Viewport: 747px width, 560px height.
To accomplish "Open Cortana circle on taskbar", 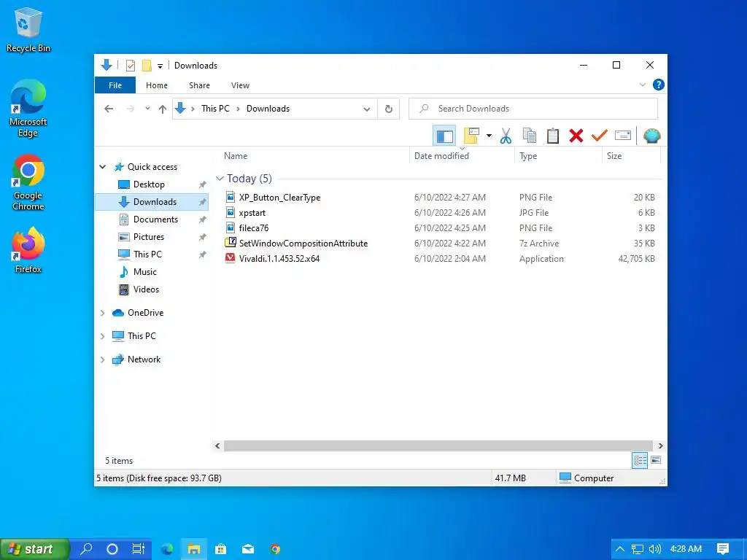I will tap(112, 549).
